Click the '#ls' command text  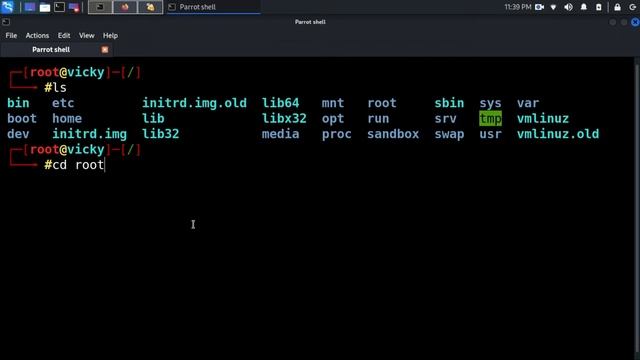point(55,87)
